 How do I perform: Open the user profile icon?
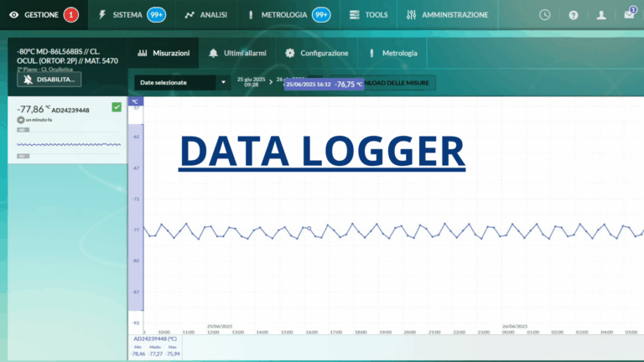[600, 14]
